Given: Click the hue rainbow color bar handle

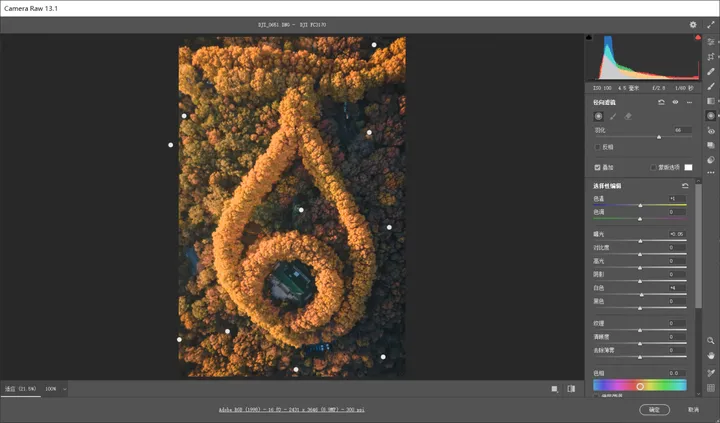Looking at the screenshot, I should (640, 386).
